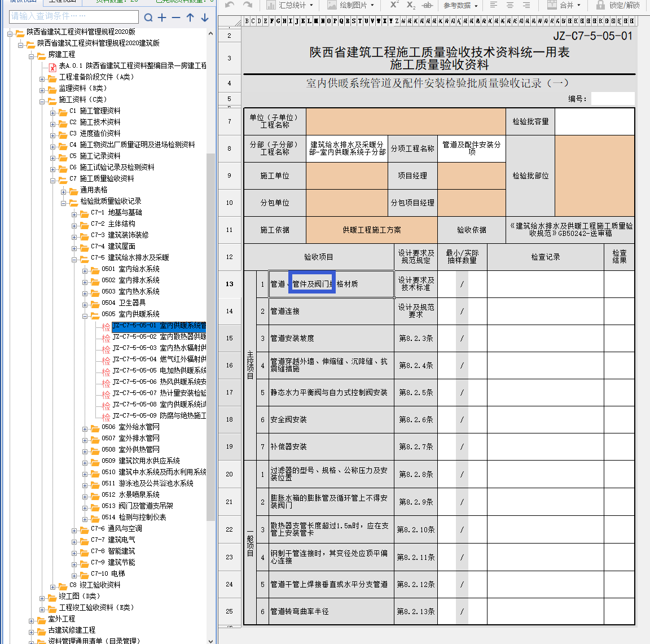Click the redo arrow icon
This screenshot has width=650, height=644.
coord(248,5)
